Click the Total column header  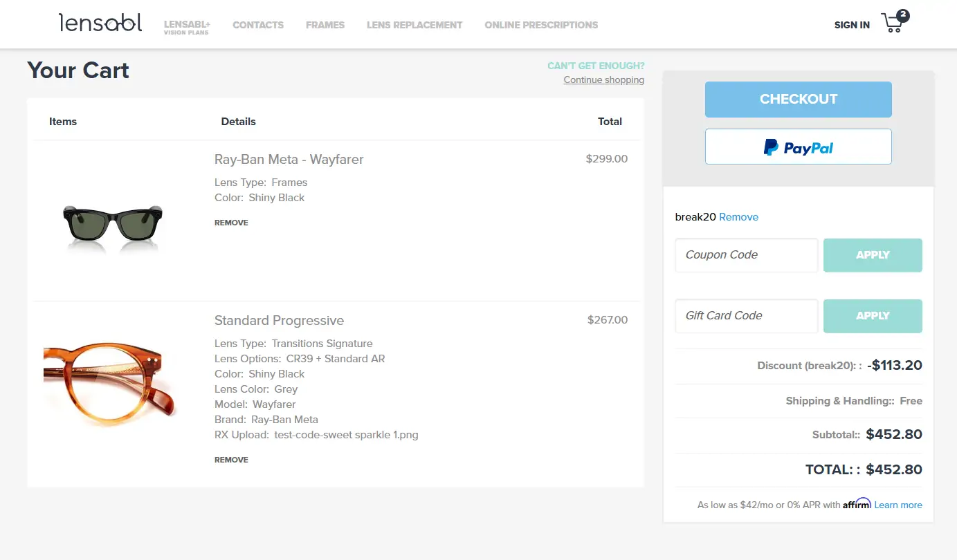pyautogui.click(x=610, y=122)
